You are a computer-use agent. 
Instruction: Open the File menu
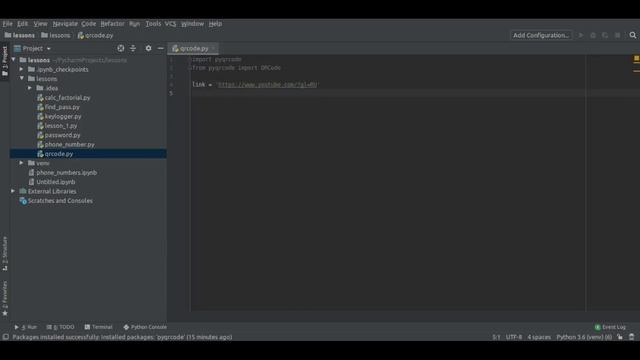7,24
